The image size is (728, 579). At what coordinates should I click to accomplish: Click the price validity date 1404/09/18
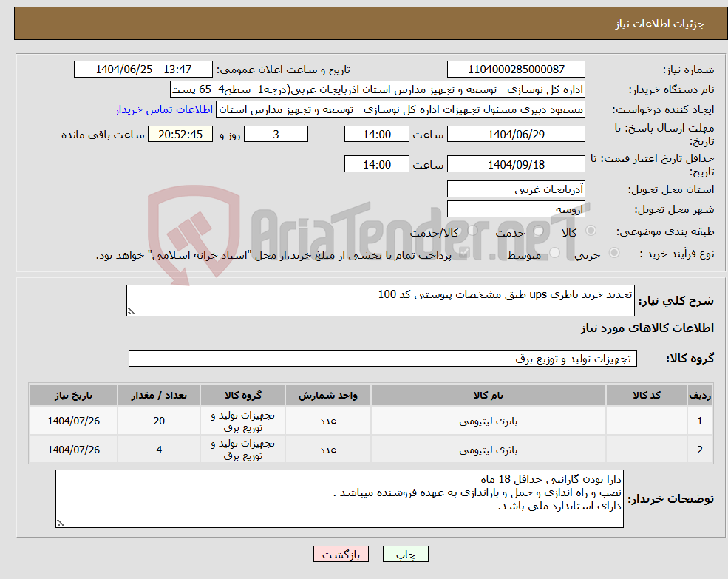515,163
